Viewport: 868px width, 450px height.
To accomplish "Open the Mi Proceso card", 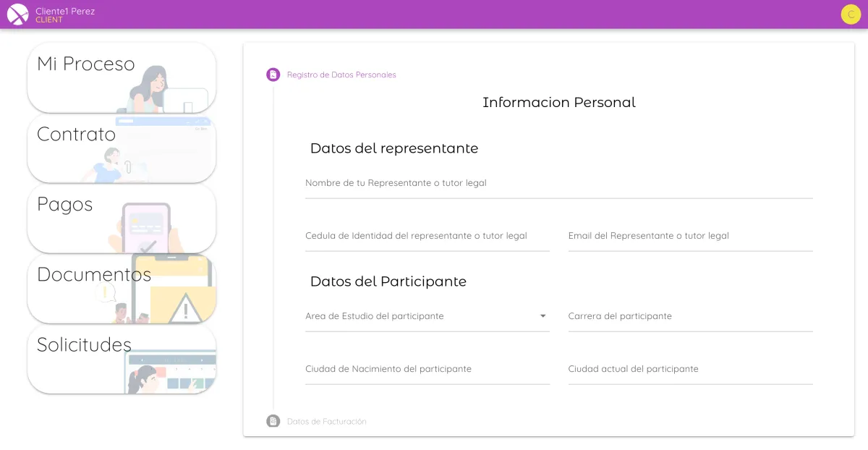I will [122, 78].
